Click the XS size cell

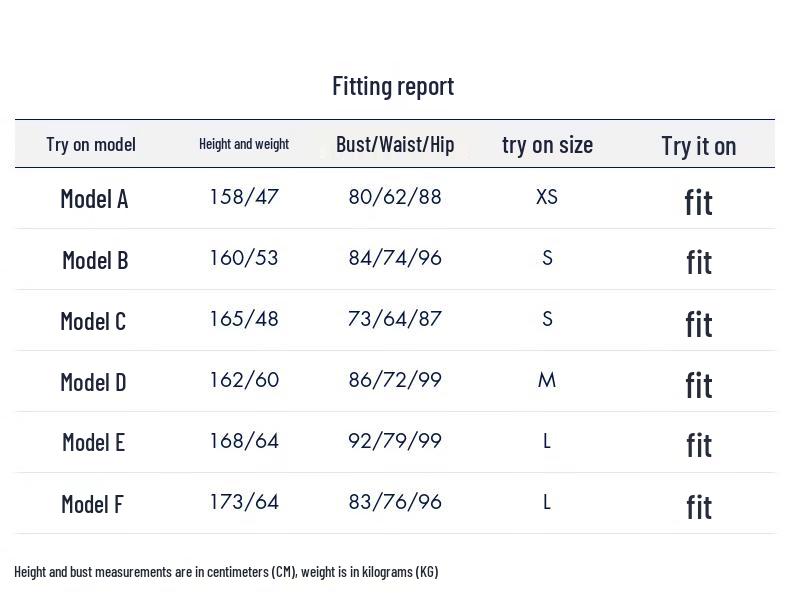[547, 197]
